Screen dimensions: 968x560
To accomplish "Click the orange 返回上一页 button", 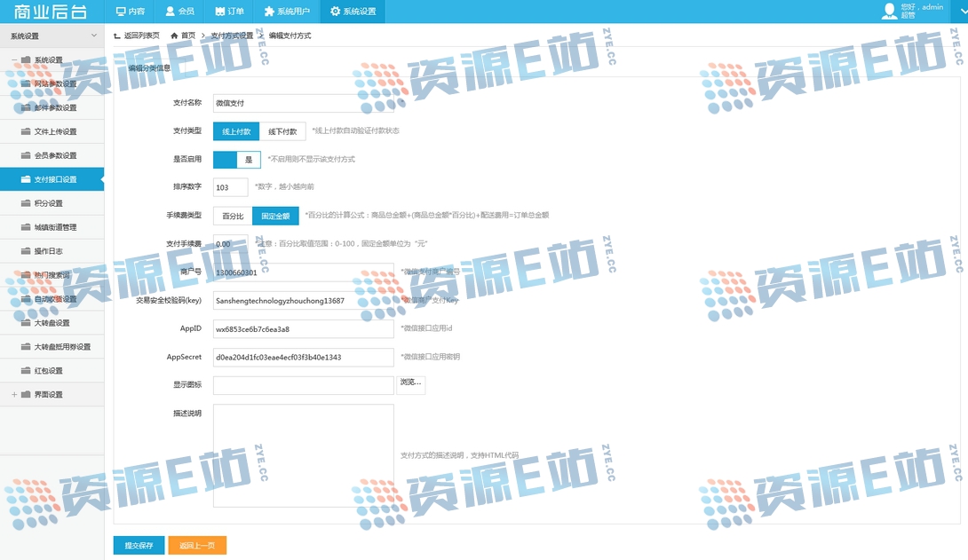I will (197, 545).
